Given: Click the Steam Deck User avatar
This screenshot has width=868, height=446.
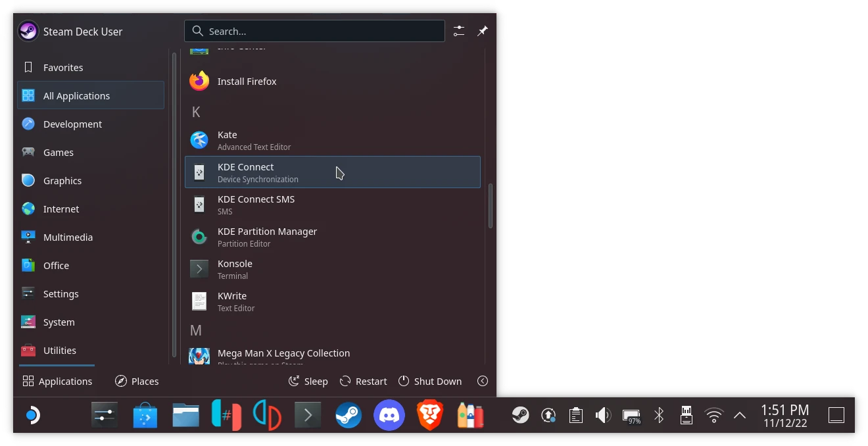Looking at the screenshot, I should point(28,31).
